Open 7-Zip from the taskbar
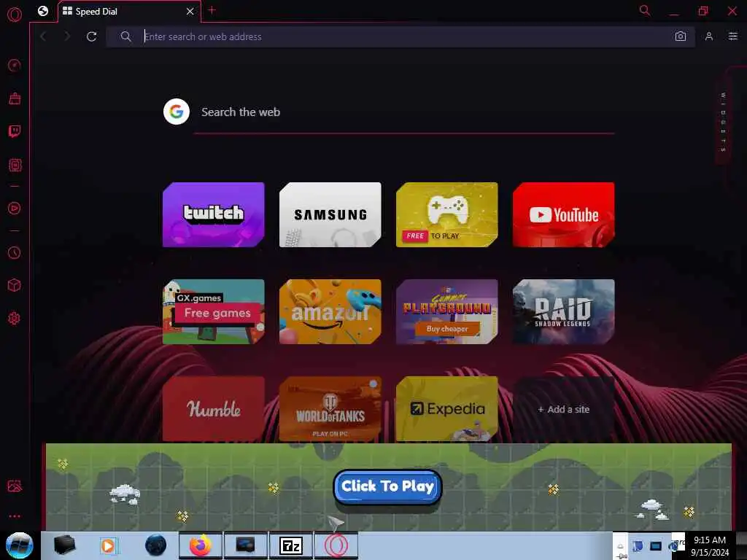 (290, 545)
